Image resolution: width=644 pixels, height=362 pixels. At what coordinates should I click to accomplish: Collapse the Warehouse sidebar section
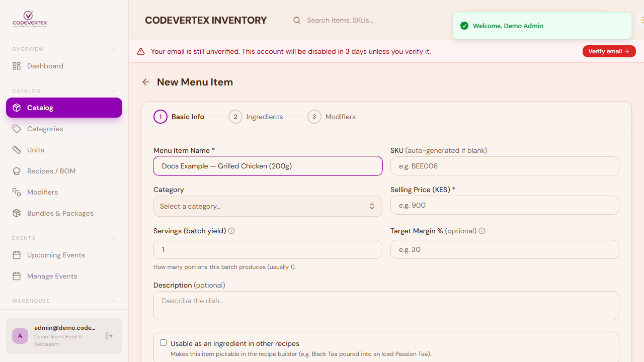(113, 301)
